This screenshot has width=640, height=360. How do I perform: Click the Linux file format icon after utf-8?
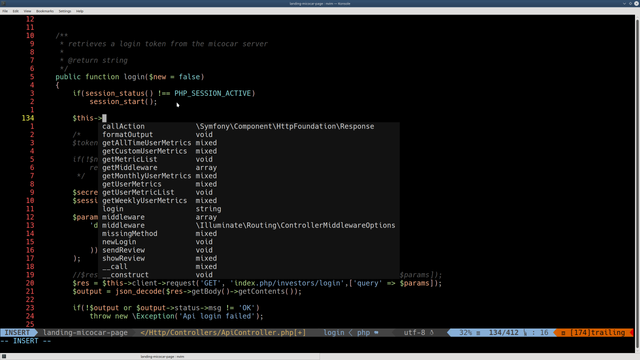[x=431, y=333]
